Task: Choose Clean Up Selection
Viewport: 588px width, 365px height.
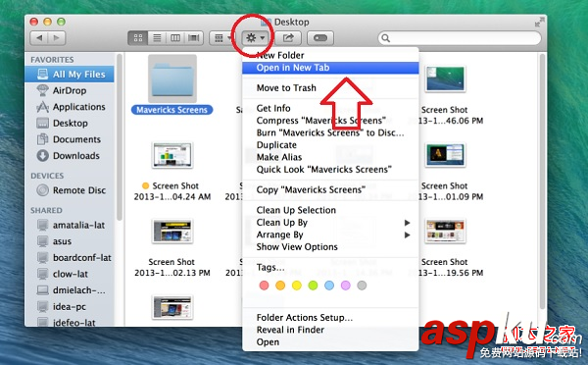Action: pos(330,210)
